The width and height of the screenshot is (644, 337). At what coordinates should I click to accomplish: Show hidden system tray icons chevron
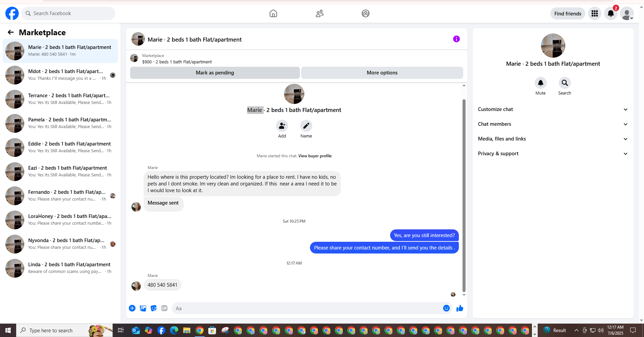click(577, 331)
